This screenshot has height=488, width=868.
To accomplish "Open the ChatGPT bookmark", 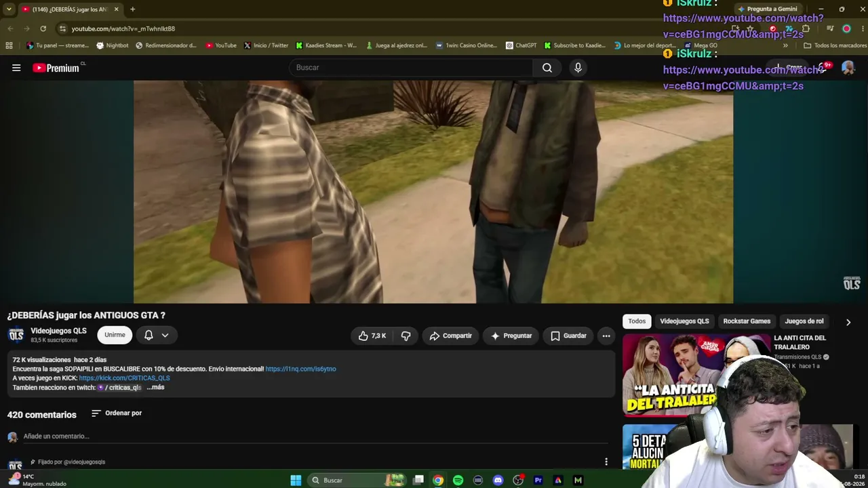I will coord(521,45).
